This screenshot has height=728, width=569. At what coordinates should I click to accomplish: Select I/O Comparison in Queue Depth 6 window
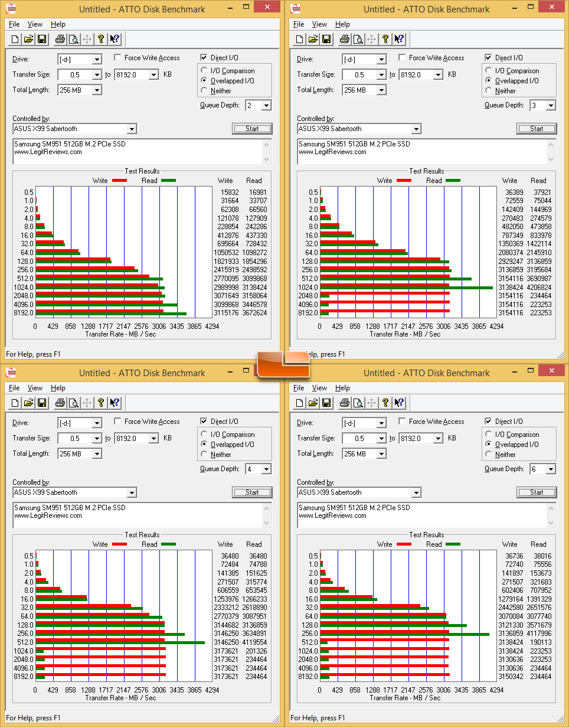[489, 434]
